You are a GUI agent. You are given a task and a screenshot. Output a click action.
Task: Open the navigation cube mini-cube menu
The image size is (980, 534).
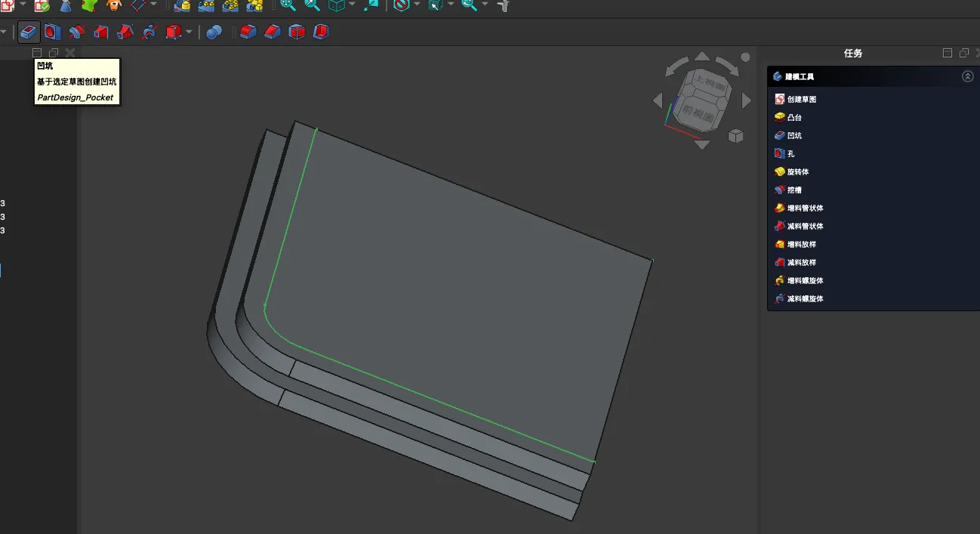(735, 136)
